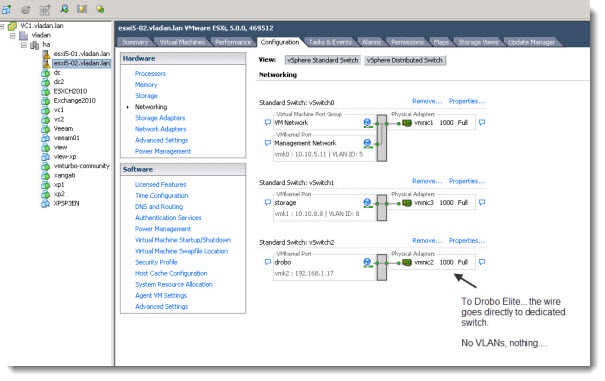605x381 pixels.
Task: Click the Veeam VM icon
Action: coord(46,129)
